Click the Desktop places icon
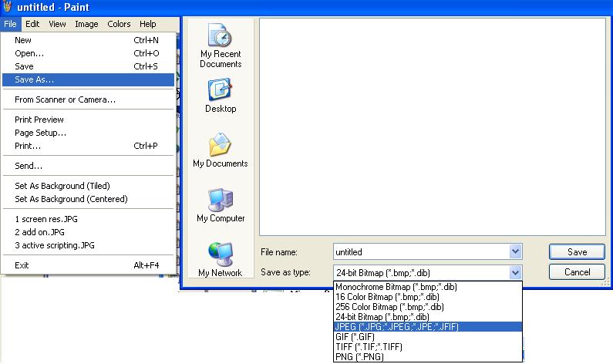This screenshot has width=613, height=364. point(221,91)
